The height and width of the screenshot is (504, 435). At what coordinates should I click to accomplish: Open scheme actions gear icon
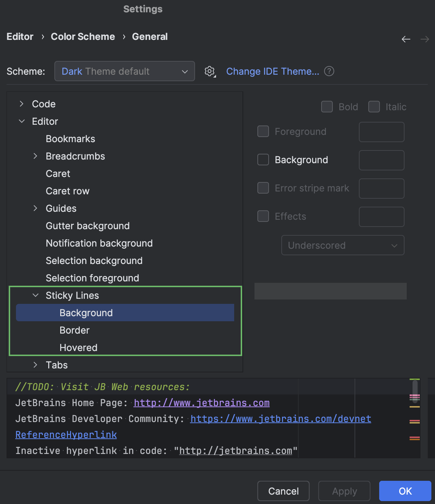(210, 71)
